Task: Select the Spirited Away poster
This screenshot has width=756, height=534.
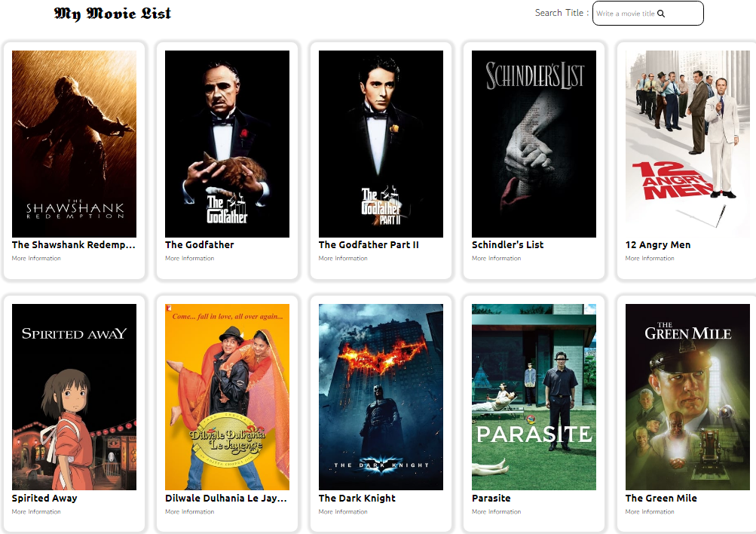Action: pyautogui.click(x=75, y=397)
